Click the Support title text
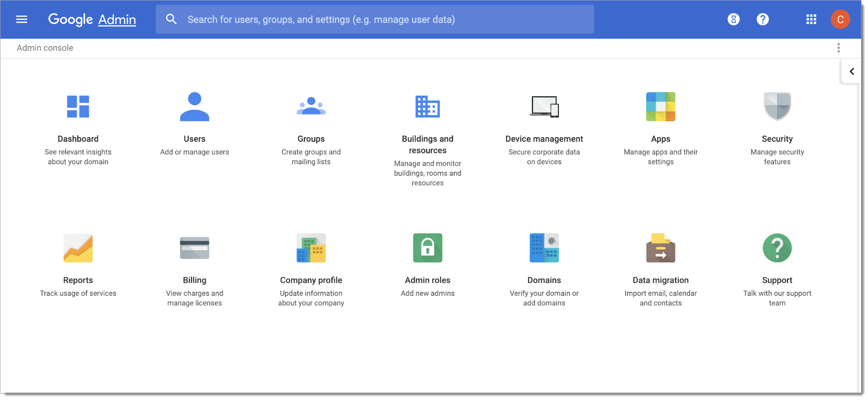This screenshot has height=400, width=868. click(777, 280)
